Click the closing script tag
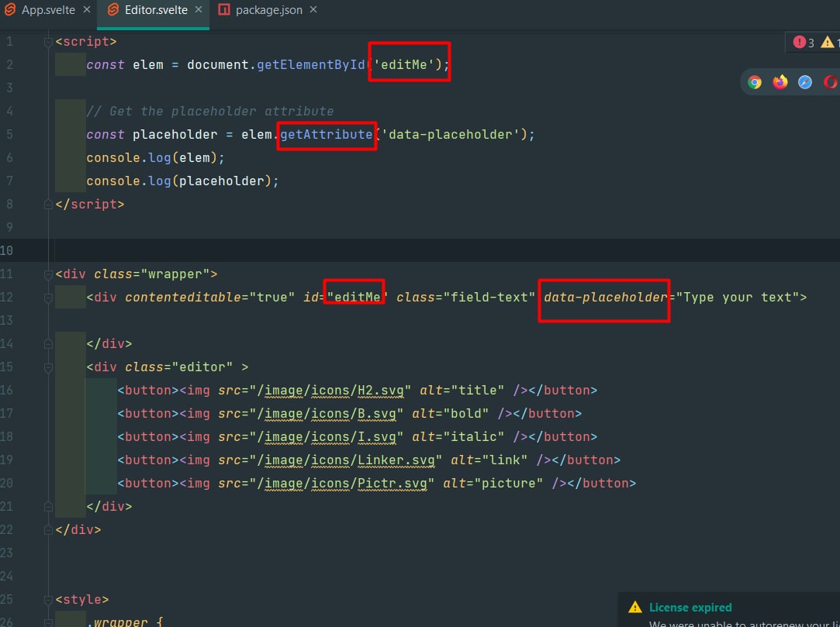Viewport: 840px width, 627px height. click(x=89, y=205)
